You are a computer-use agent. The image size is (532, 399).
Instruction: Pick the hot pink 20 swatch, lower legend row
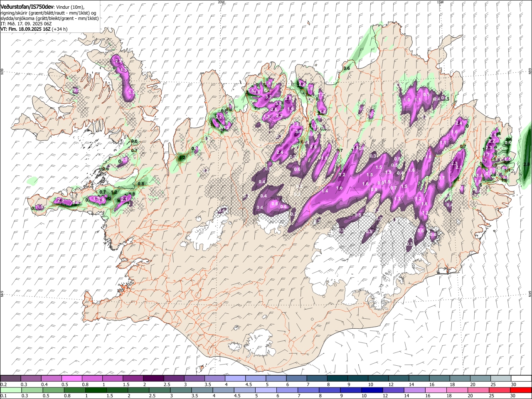(478, 390)
